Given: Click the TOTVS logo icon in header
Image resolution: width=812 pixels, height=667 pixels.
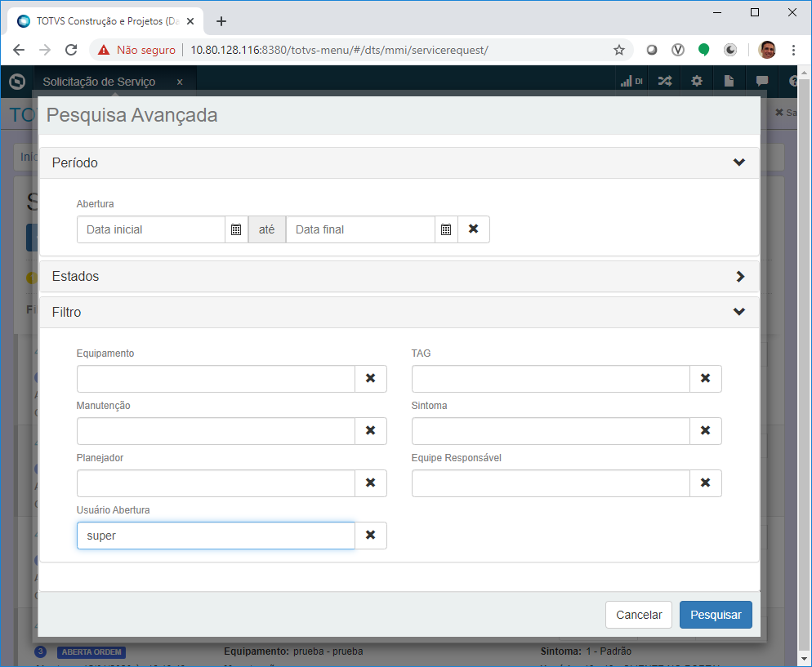Looking at the screenshot, I should coord(17,82).
